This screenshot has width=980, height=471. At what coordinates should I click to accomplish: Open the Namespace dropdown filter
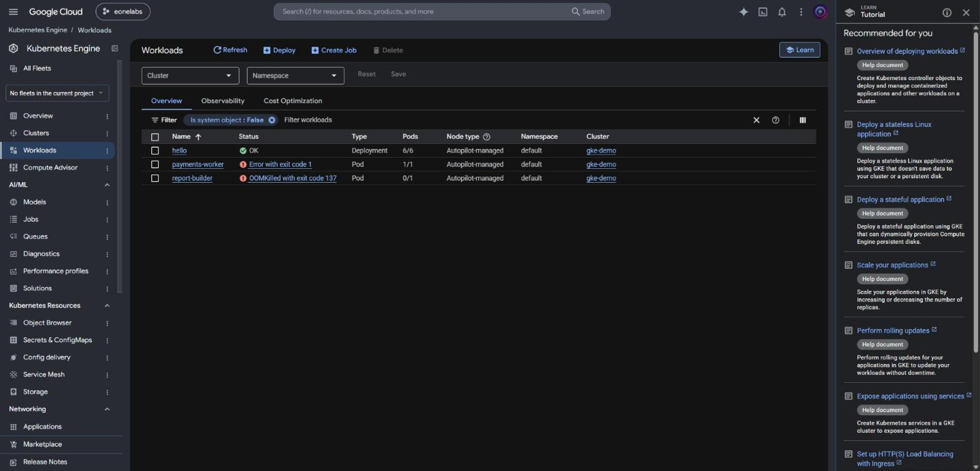coord(295,76)
